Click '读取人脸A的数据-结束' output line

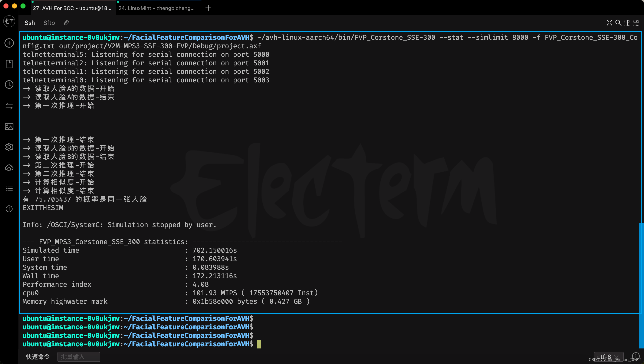click(x=69, y=97)
